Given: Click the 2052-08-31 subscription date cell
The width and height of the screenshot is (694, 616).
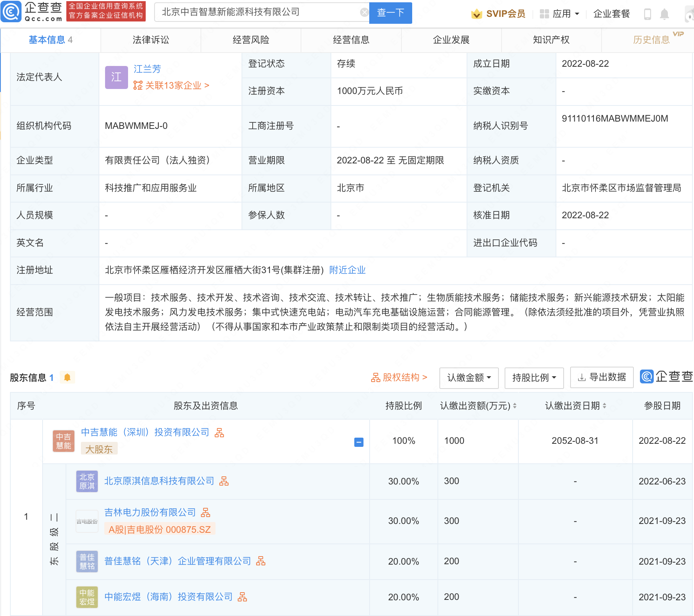Looking at the screenshot, I should pyautogui.click(x=575, y=441).
